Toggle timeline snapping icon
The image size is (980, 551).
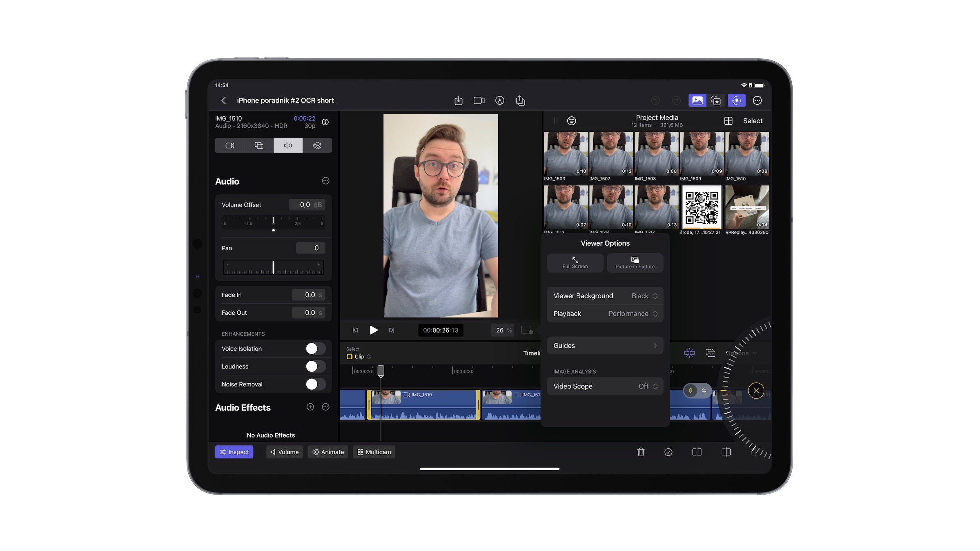pos(689,353)
